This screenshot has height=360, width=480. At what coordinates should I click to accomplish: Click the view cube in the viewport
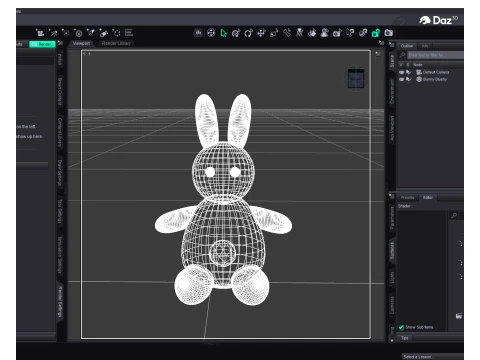click(x=356, y=79)
